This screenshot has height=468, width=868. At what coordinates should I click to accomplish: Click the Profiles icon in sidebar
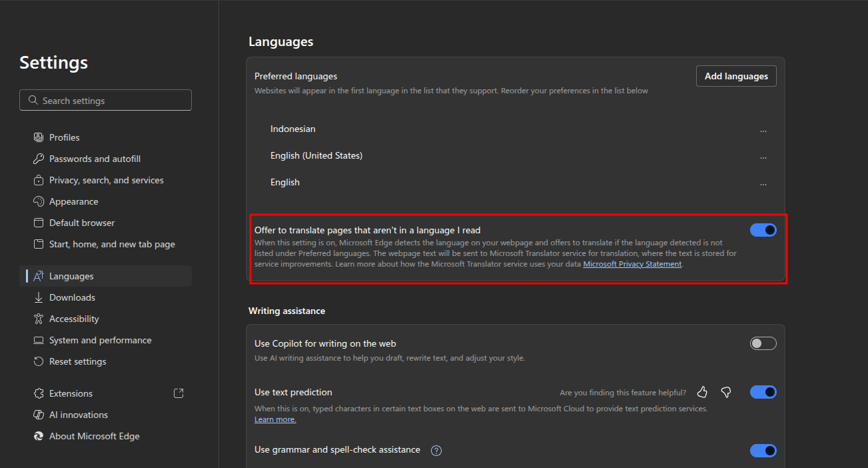[x=38, y=137]
